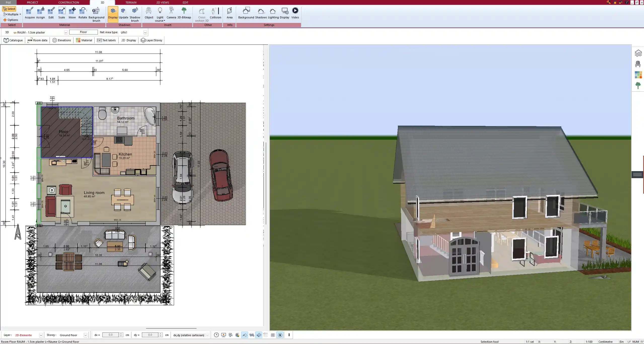Click the Floor room name field

(84, 32)
